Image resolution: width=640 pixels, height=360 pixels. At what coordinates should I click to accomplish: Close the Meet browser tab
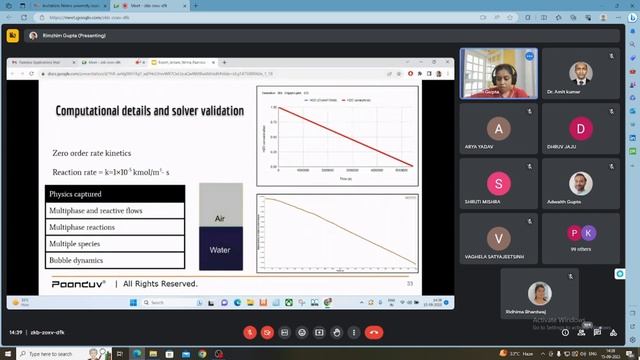point(184,6)
